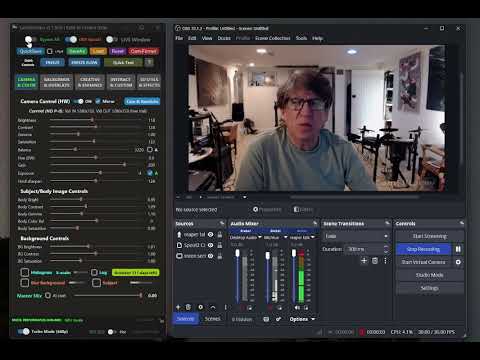Toggle the Bypass All switch
This screenshot has height=360, width=480.
click(31, 39)
